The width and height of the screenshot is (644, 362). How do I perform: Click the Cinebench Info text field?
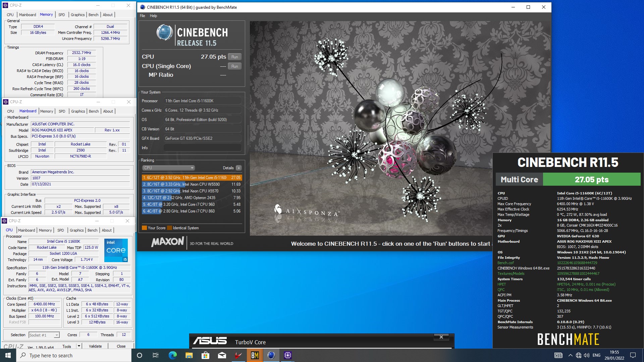[x=203, y=148]
